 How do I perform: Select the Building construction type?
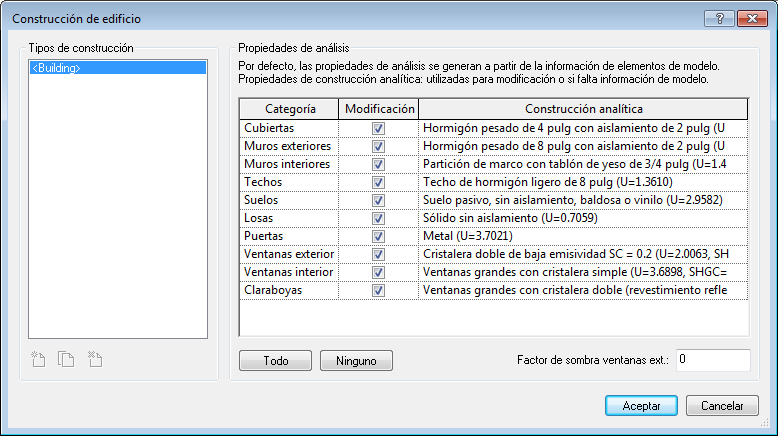coord(118,68)
